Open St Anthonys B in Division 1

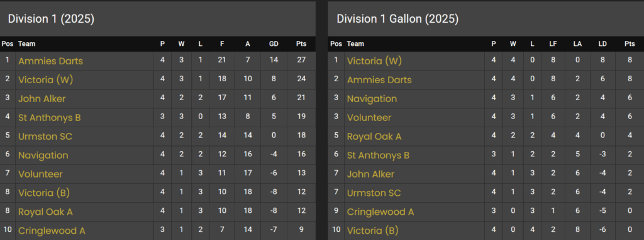pos(50,118)
